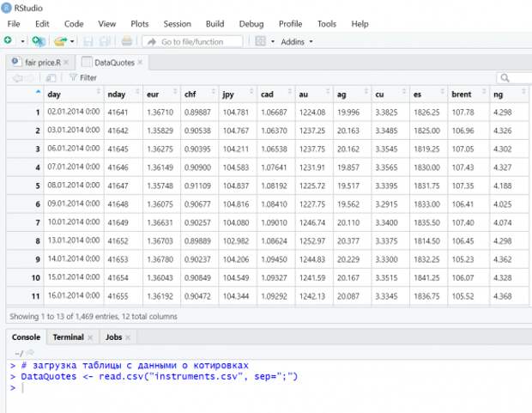Screen dimensions: 532x413
Task: Select eur cell 1.36149
Action: pyautogui.click(x=160, y=167)
